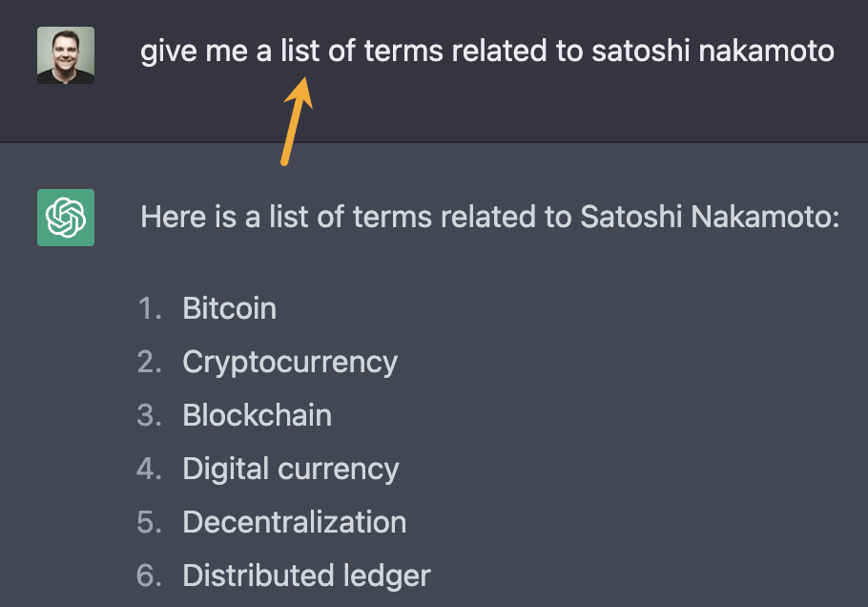
Task: Click the word "list" in the user prompt
Action: [300, 52]
